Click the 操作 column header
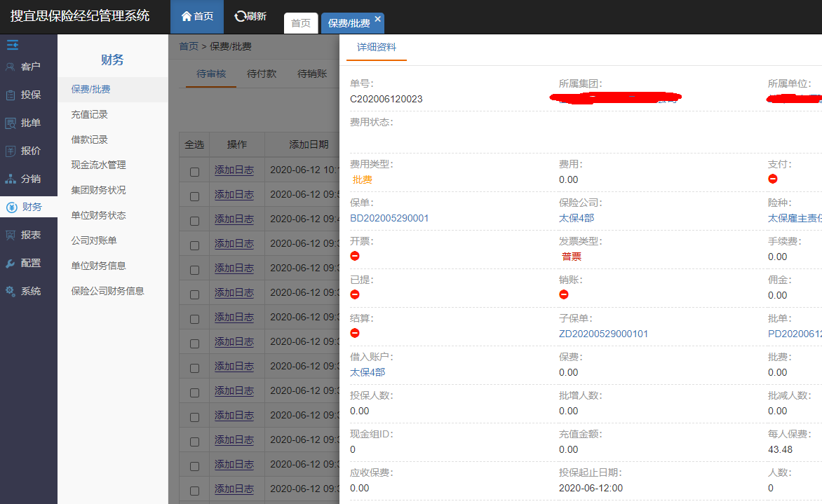 237,144
